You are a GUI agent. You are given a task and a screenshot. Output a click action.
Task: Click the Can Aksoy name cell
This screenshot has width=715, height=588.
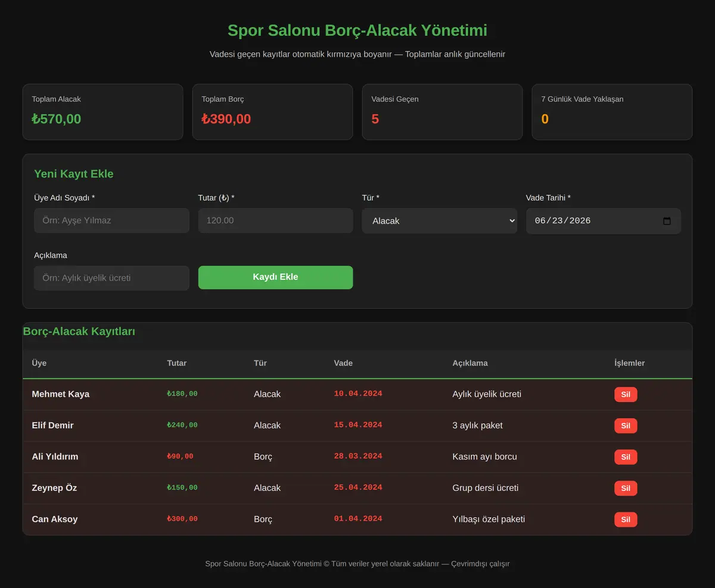(55, 519)
